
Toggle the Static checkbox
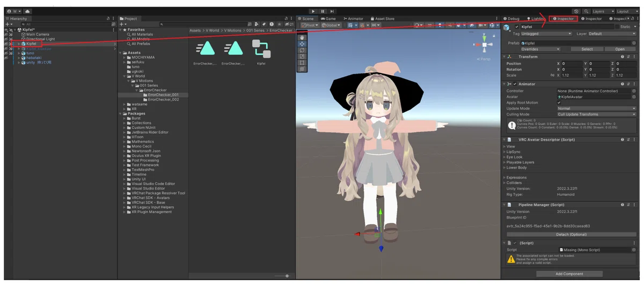coord(616,26)
